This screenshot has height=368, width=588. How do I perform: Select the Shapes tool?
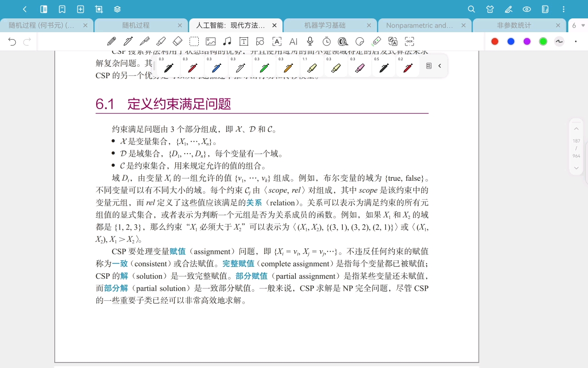pyautogui.click(x=260, y=41)
